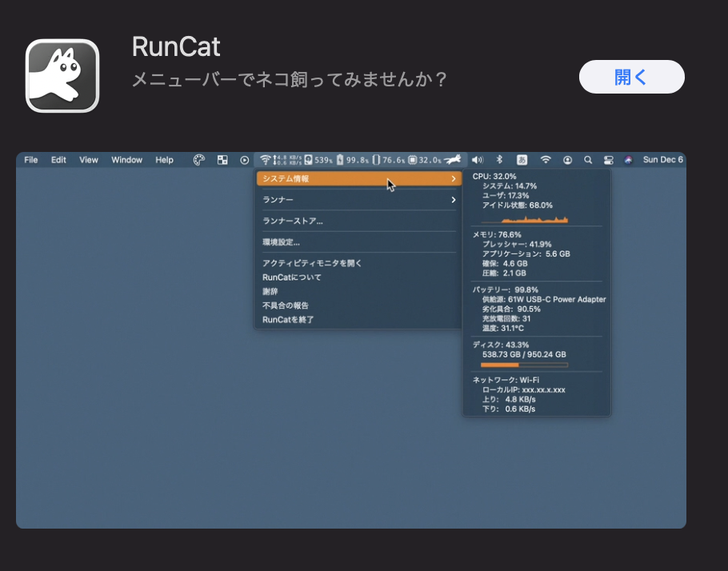Click the 圧縮: 2.1 GB line
Screen dimensions: 728x571
504,273
